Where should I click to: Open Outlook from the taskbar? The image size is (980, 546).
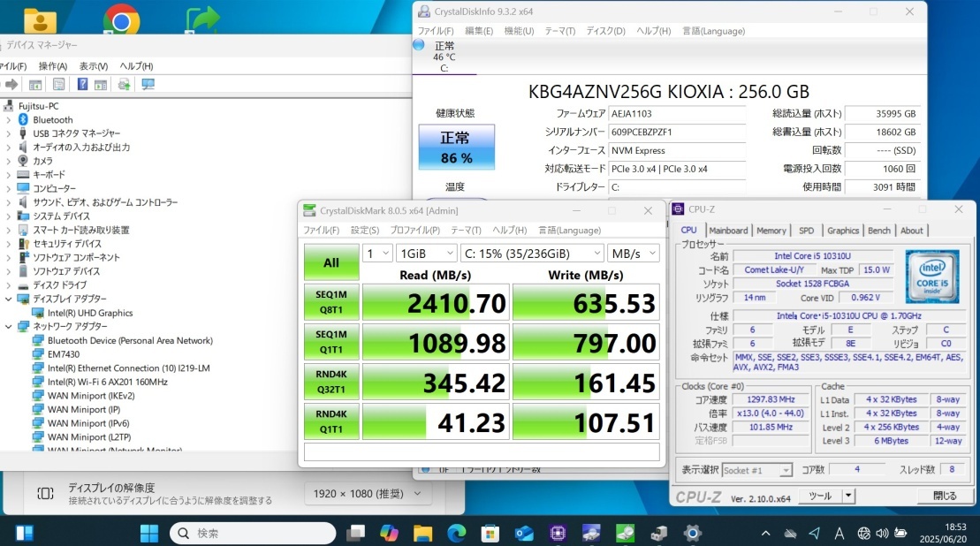pyautogui.click(x=524, y=533)
